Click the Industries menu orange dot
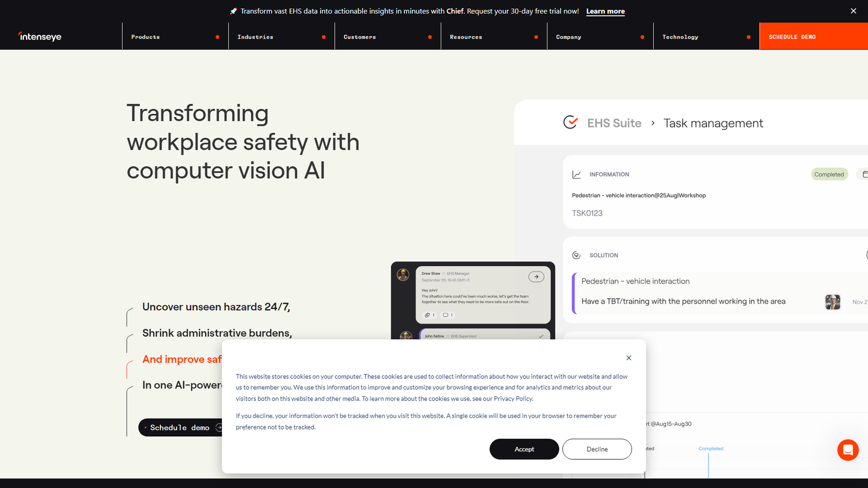The height and width of the screenshot is (488, 868). [324, 37]
